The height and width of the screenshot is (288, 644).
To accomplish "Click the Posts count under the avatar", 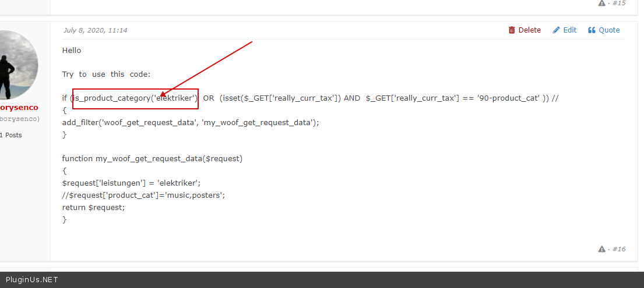I will [x=11, y=135].
